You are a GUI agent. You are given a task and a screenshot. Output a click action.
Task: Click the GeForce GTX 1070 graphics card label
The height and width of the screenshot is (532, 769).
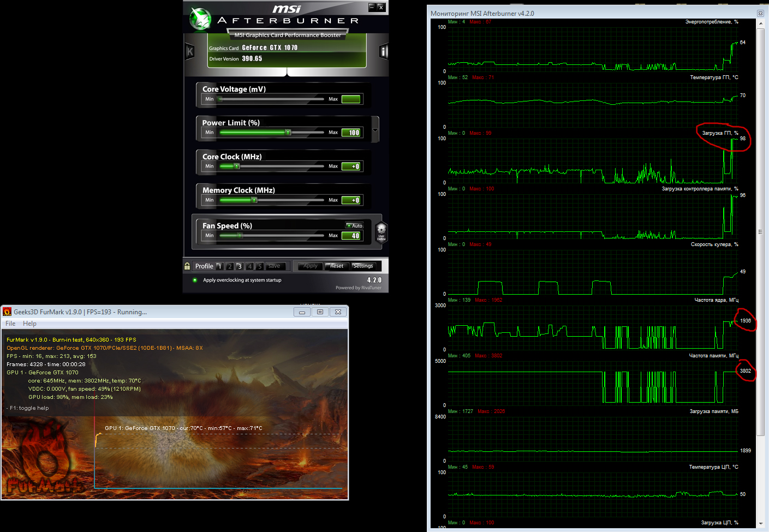point(270,47)
